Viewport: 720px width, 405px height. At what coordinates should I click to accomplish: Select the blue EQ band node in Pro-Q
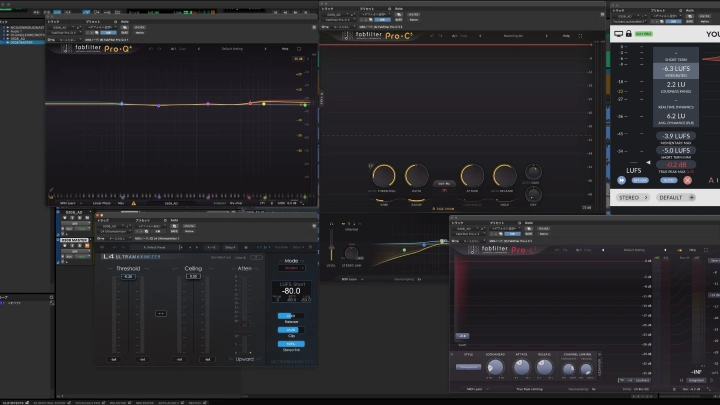click(x=122, y=104)
